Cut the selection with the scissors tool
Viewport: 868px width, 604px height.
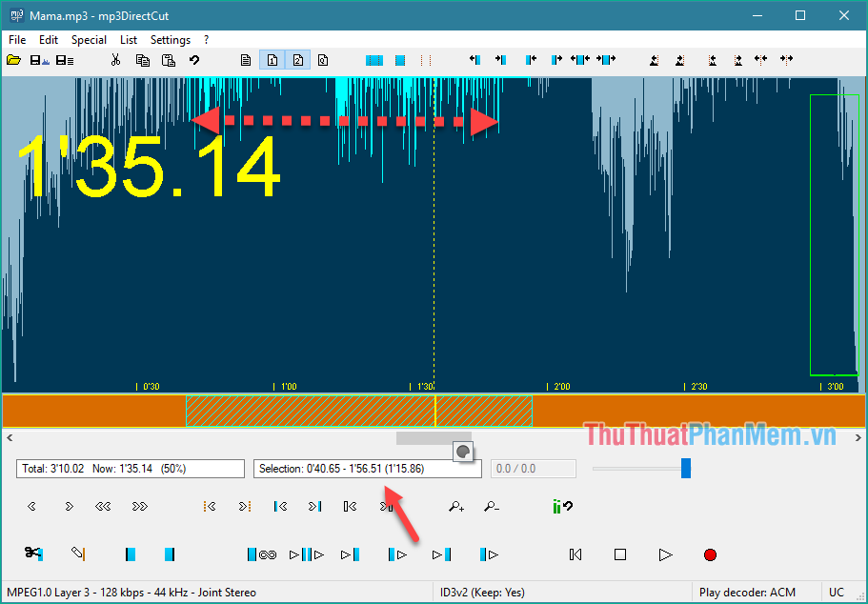click(x=115, y=59)
